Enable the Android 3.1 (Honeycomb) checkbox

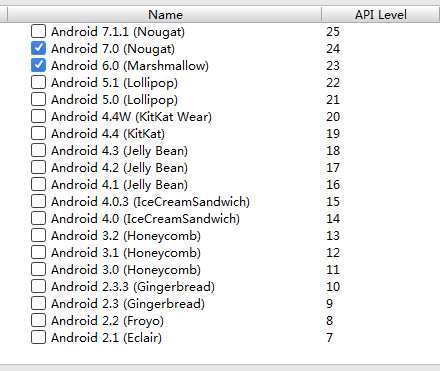coord(38,252)
